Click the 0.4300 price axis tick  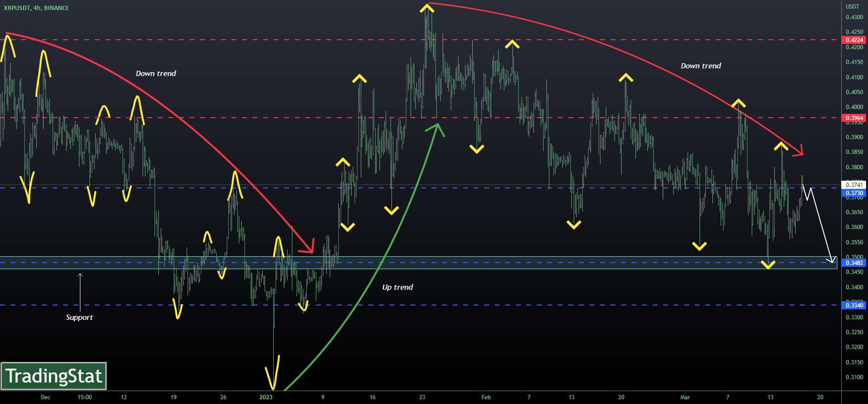854,17
